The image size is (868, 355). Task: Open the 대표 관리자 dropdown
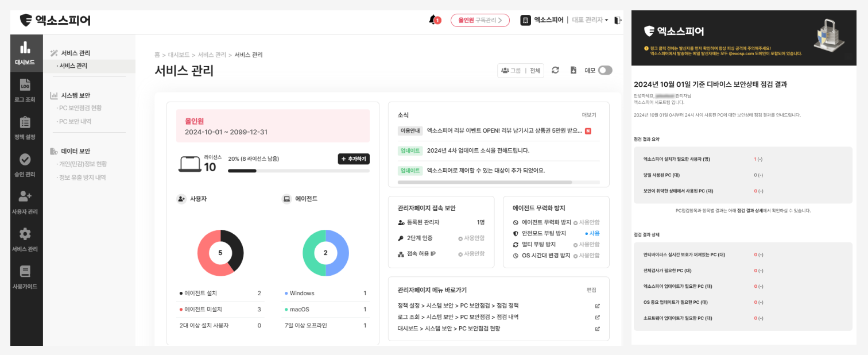tap(590, 20)
